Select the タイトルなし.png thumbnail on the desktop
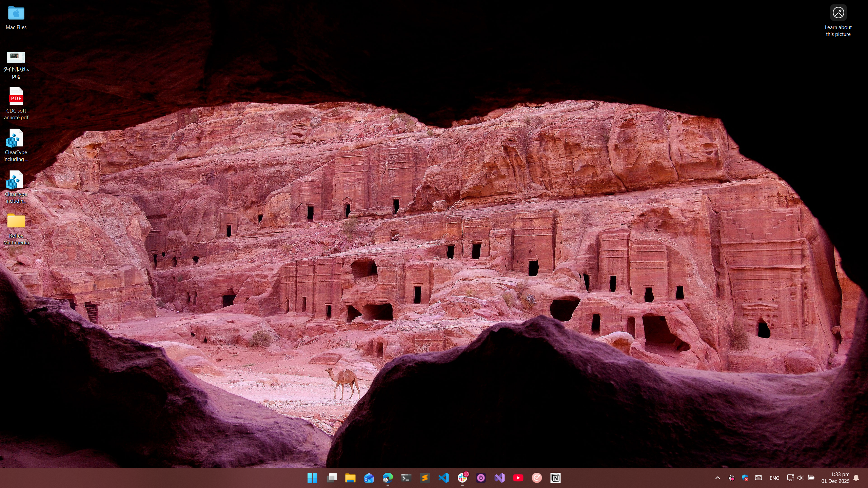Image resolution: width=868 pixels, height=488 pixels. pos(16,58)
